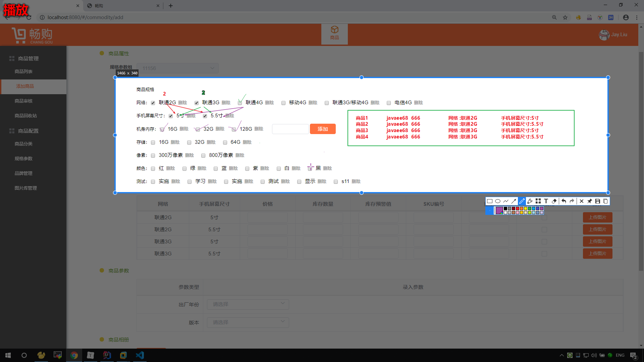Check the 移动4G network checkbox

[283, 103]
